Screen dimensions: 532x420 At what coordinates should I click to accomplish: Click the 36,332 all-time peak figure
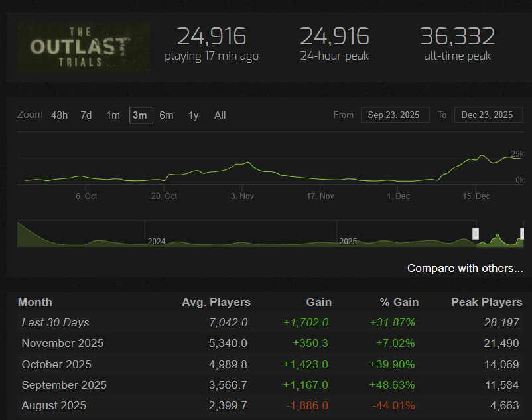point(457,36)
